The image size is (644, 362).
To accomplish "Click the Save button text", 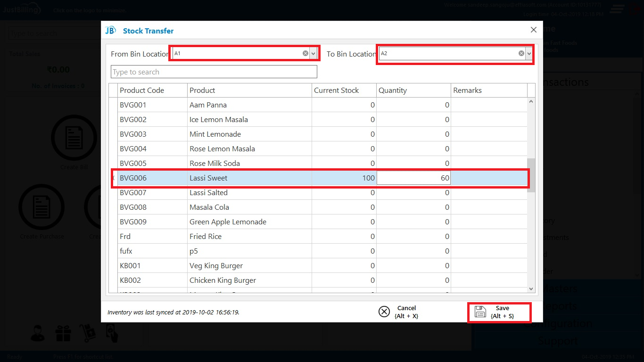I will (x=503, y=308).
